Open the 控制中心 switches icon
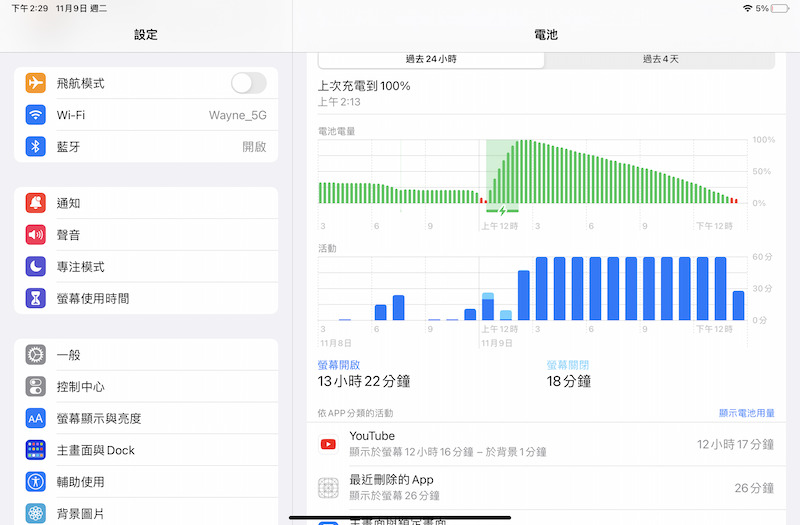Screen dimensions: 800x525 tap(36, 386)
